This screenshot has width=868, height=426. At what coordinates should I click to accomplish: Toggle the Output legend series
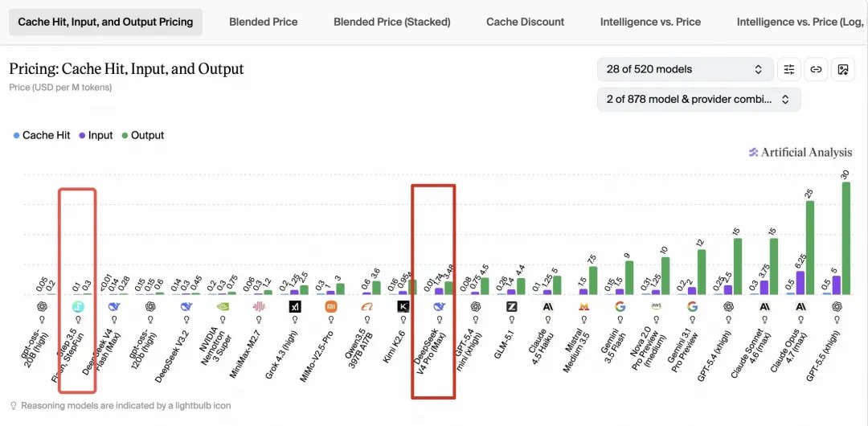(x=143, y=135)
